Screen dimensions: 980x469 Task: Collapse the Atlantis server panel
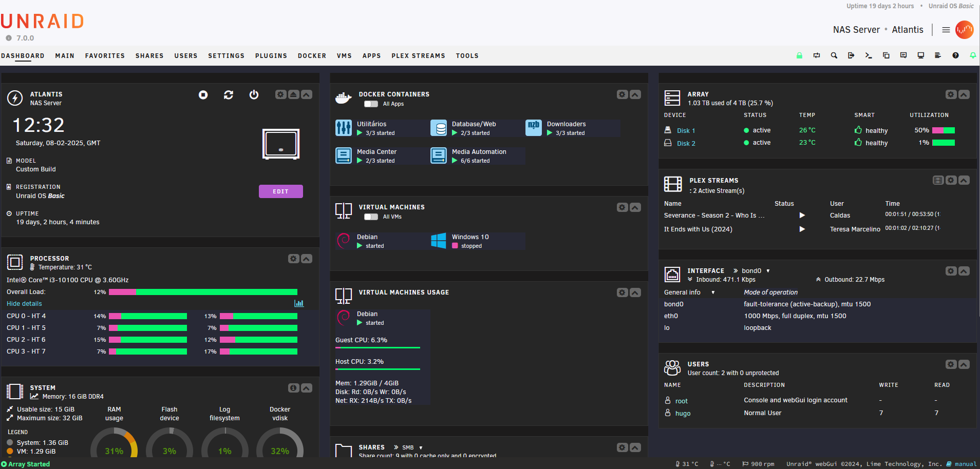(x=307, y=94)
